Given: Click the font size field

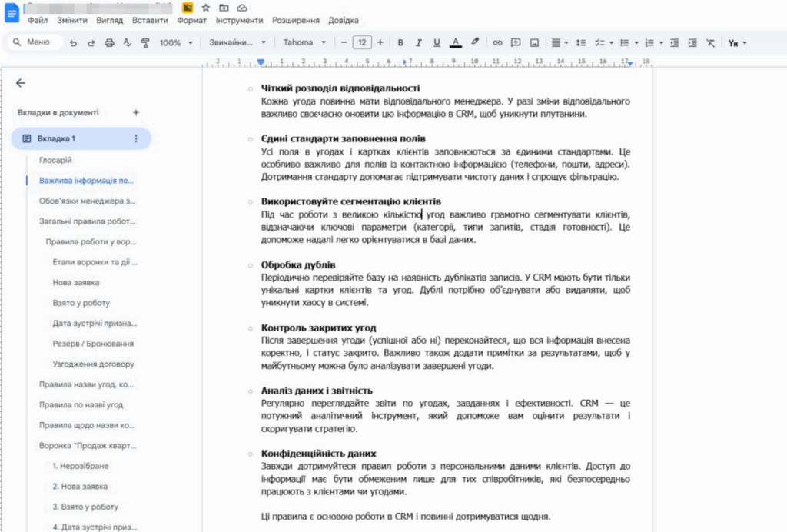Looking at the screenshot, I should pos(362,43).
